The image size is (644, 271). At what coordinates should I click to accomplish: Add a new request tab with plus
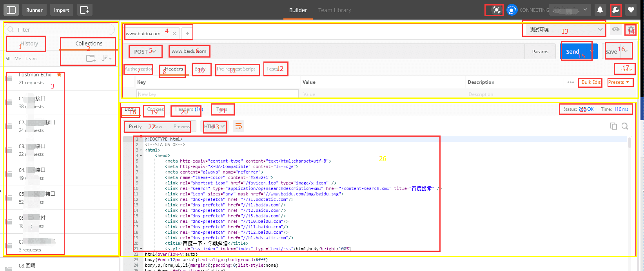187,34
